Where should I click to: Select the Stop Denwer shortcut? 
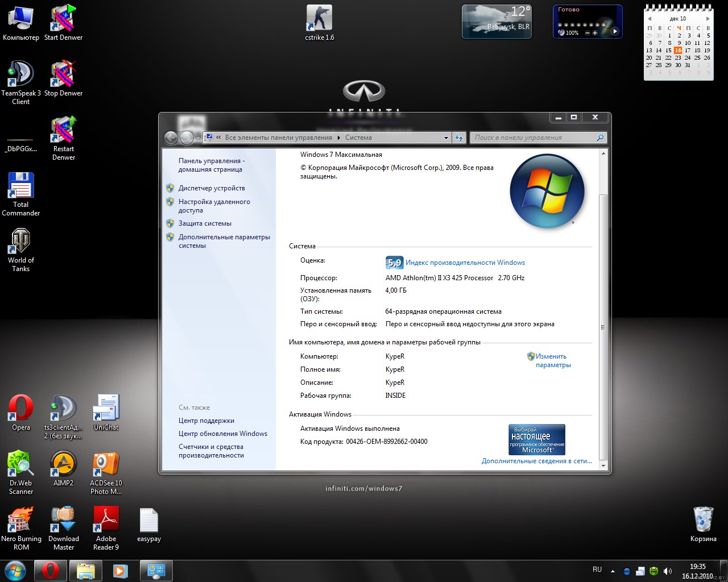click(x=63, y=78)
